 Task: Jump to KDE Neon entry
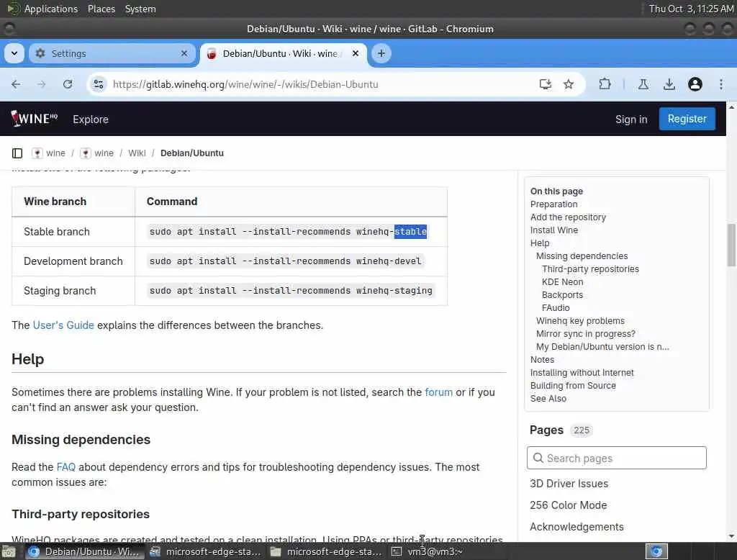[562, 282]
